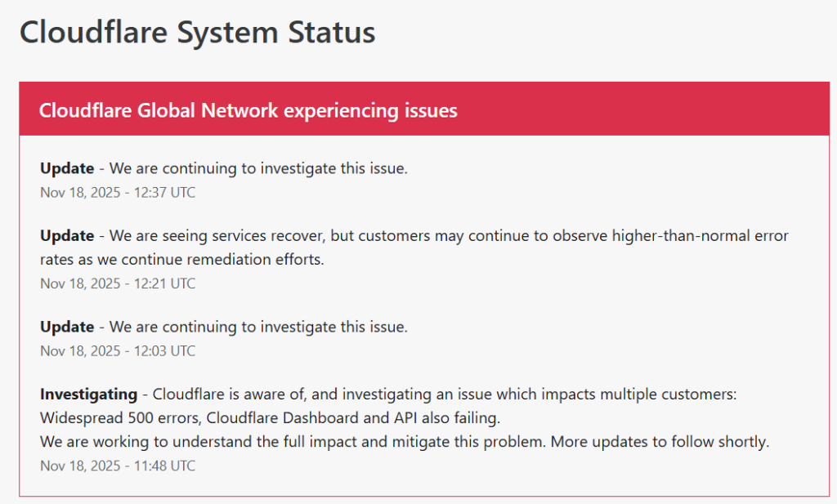The width and height of the screenshot is (837, 504).
Task: Click the 'Widespread 500 errors' text
Action: (119, 418)
